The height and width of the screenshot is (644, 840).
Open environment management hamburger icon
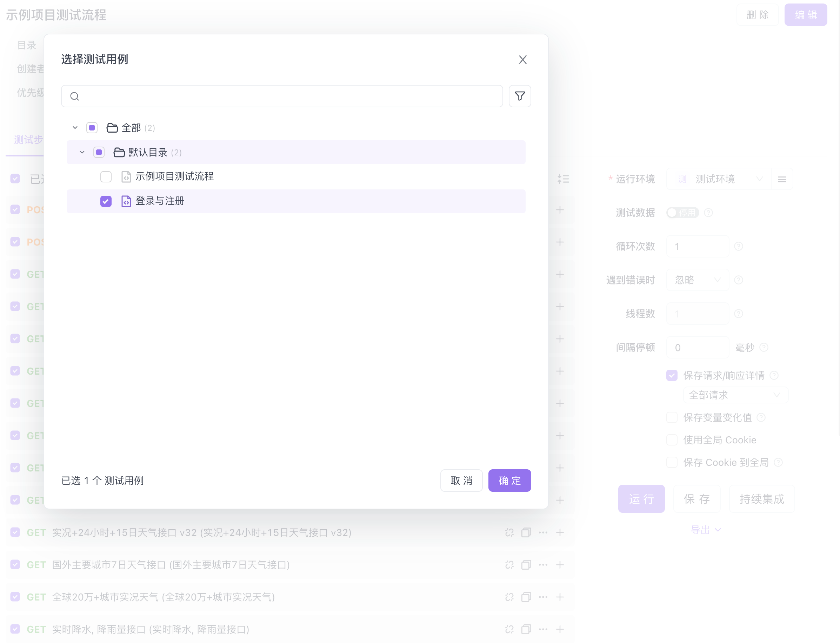pyautogui.click(x=782, y=179)
